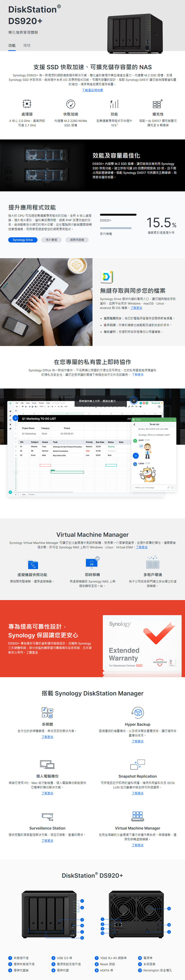185x980 pixels.
Task: Click the Virtual Machine Manager grid icon
Action: [138, 816]
